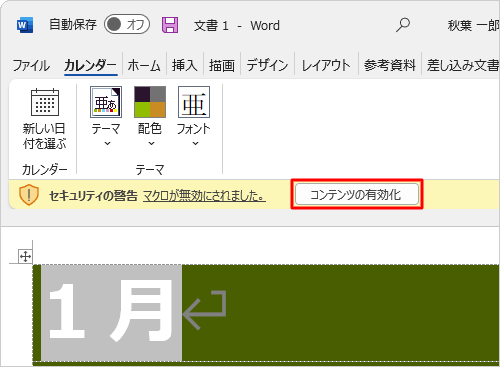This screenshot has height=367, width=500.
Task: Open the マクロが無効にされました link
Action: (x=204, y=195)
